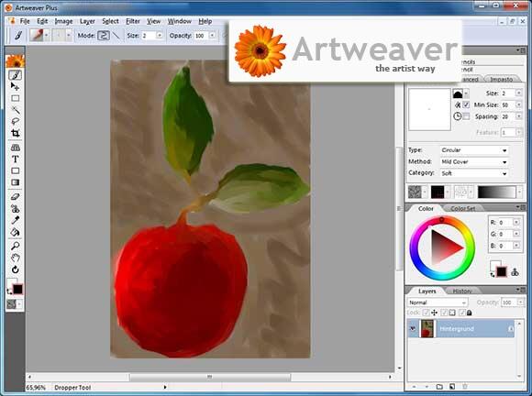The width and height of the screenshot is (532, 396).
Task: Open the Help menu
Action: [205, 21]
